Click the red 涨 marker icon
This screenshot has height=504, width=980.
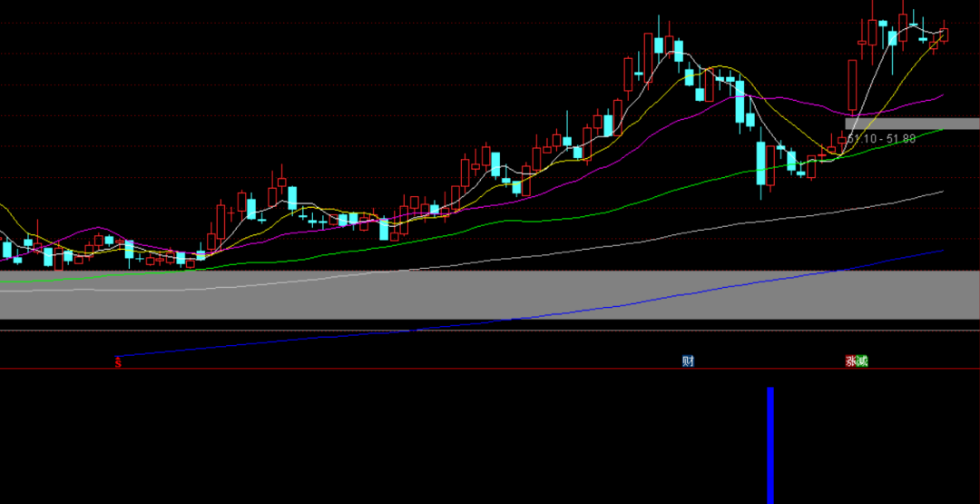(851, 361)
